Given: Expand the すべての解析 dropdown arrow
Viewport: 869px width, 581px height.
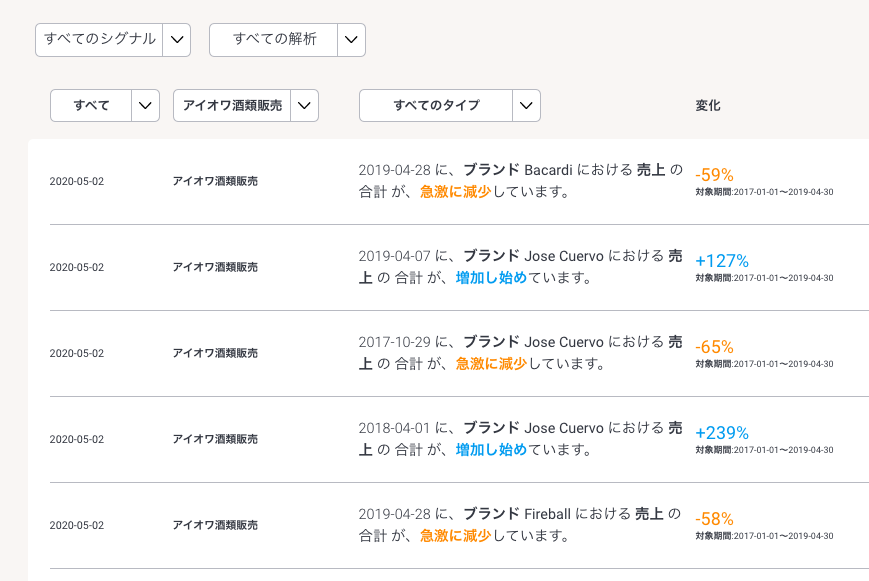Looking at the screenshot, I should tap(351, 40).
